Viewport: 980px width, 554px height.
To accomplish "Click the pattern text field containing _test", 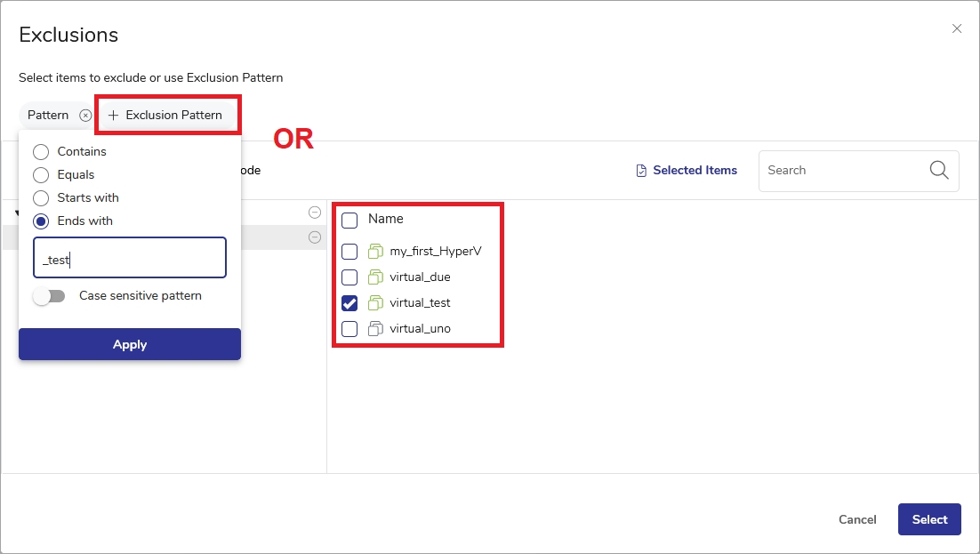I will tap(130, 258).
